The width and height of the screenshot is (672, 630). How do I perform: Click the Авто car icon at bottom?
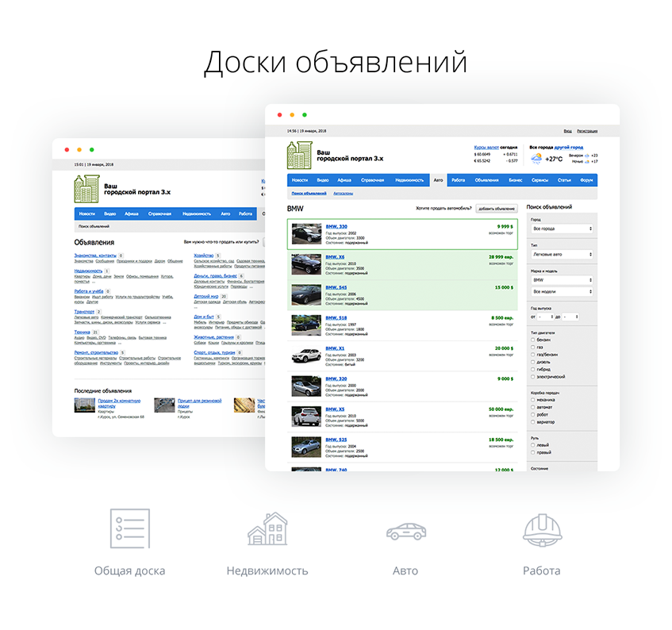tap(406, 532)
